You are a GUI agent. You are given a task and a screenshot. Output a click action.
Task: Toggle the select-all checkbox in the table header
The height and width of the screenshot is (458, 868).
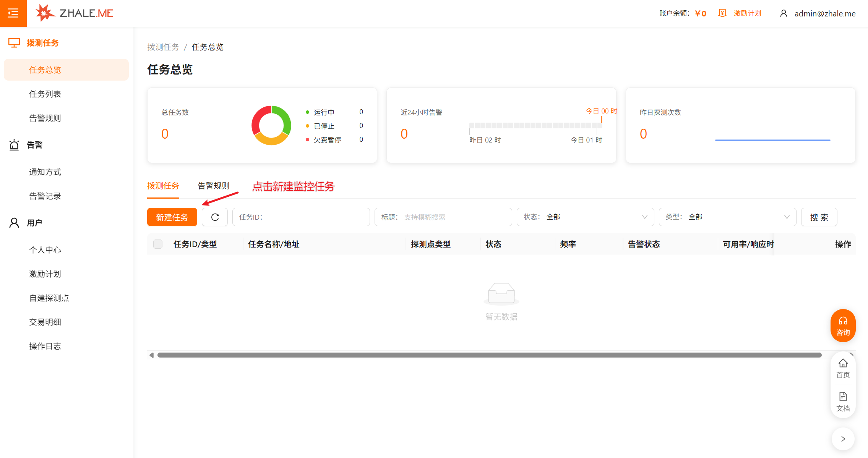(158, 244)
